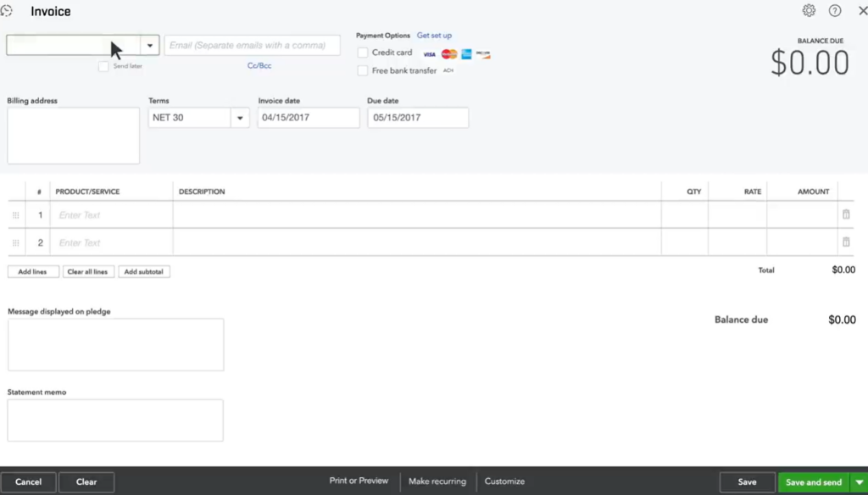Delete line 1 using trash icon

845,214
